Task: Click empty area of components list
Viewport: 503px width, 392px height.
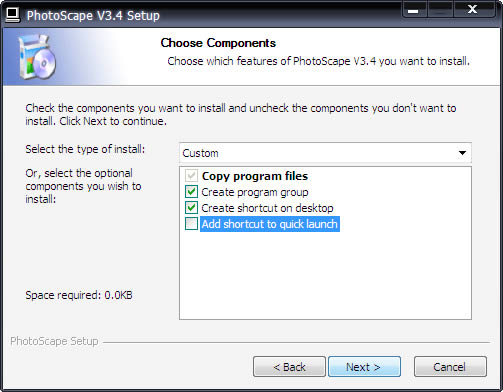Action: pyautogui.click(x=325, y=275)
